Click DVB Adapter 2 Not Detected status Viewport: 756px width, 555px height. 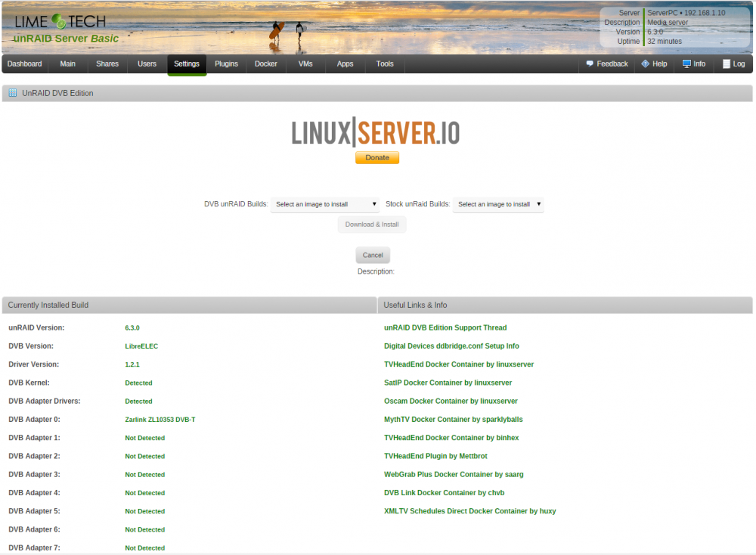click(144, 456)
